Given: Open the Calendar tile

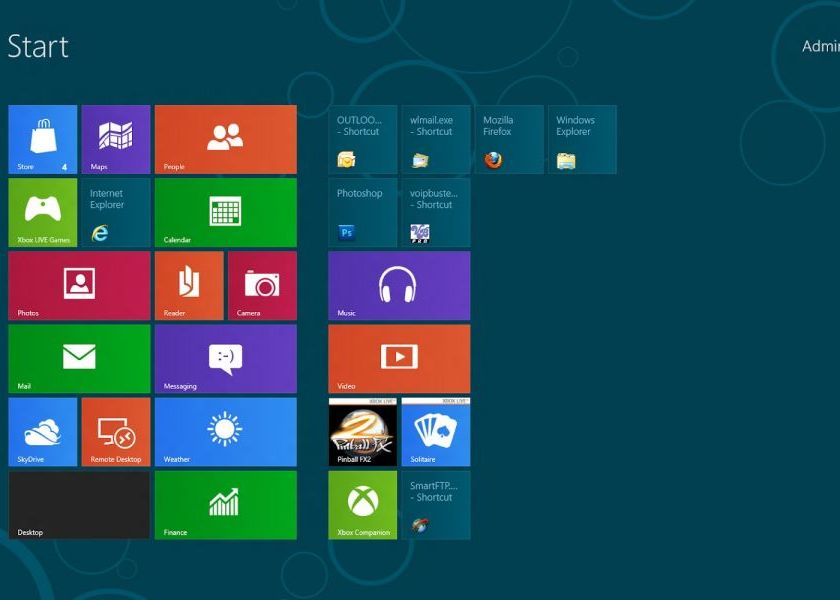Looking at the screenshot, I should click(x=225, y=212).
